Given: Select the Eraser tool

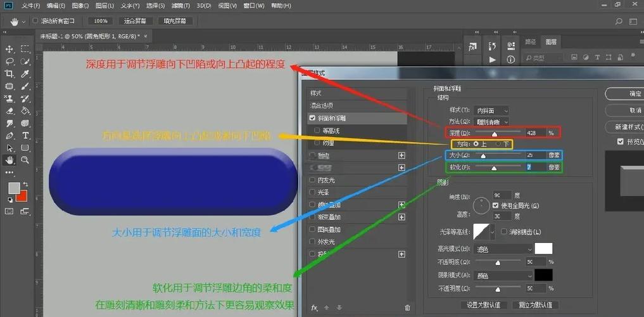Looking at the screenshot, I should [x=9, y=111].
